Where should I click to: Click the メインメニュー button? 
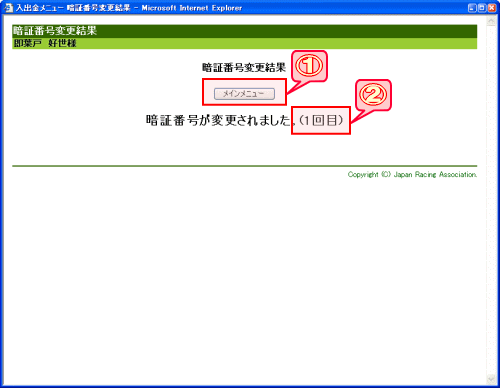244,94
